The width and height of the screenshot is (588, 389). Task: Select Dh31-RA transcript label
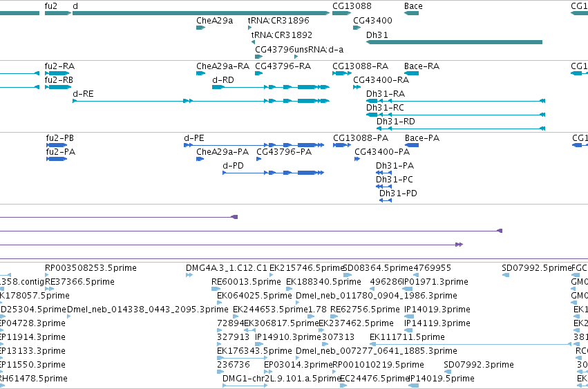click(386, 94)
